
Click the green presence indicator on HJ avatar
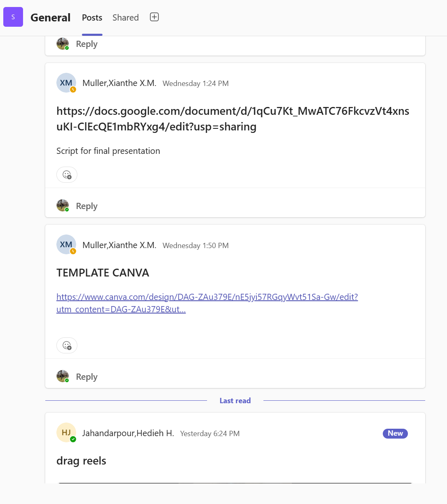[73, 439]
